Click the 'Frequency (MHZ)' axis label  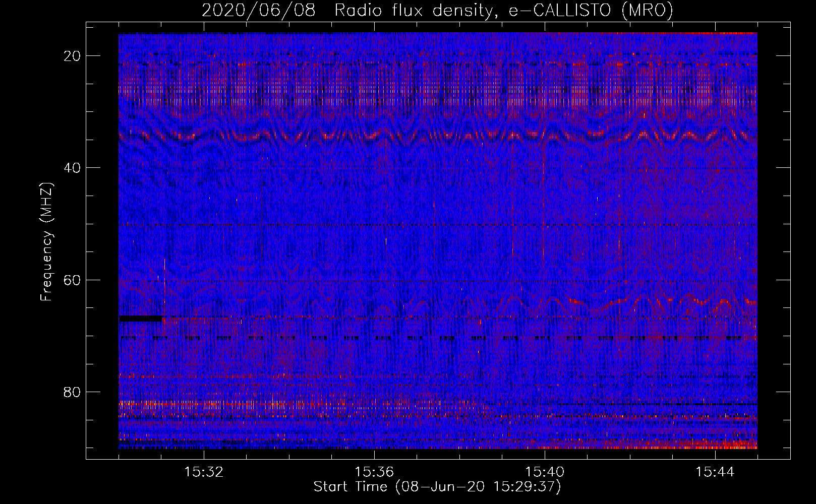(x=46, y=241)
